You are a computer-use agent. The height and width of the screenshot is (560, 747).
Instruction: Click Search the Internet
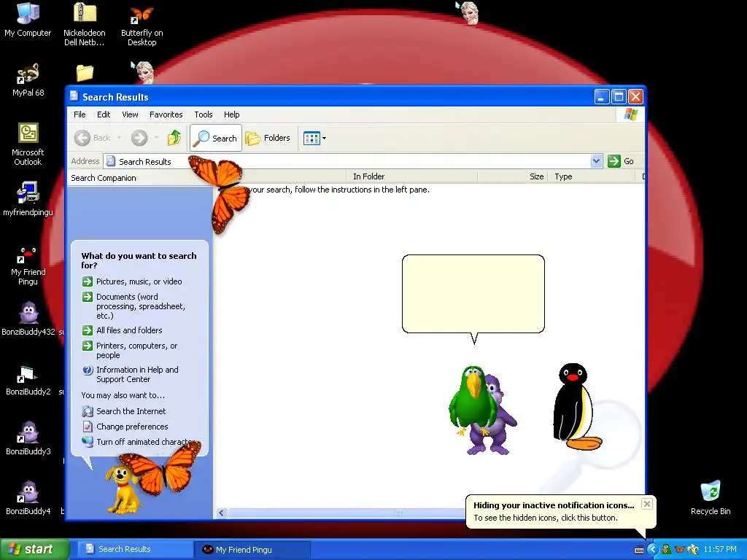(124, 411)
